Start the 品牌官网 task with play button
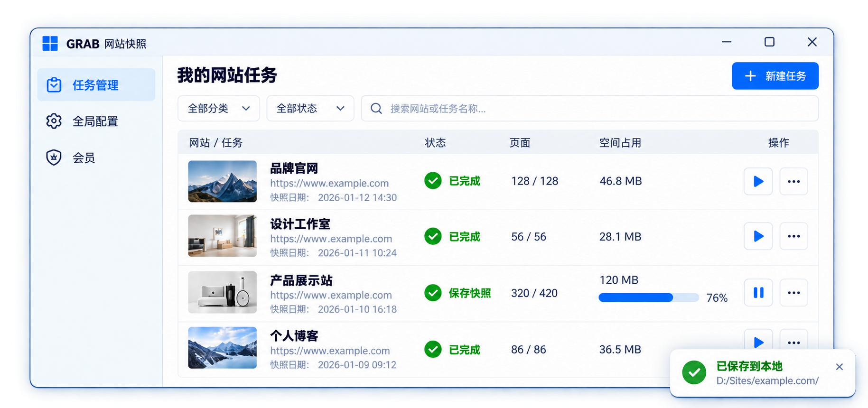Viewport: 868px width, 408px height. [758, 181]
